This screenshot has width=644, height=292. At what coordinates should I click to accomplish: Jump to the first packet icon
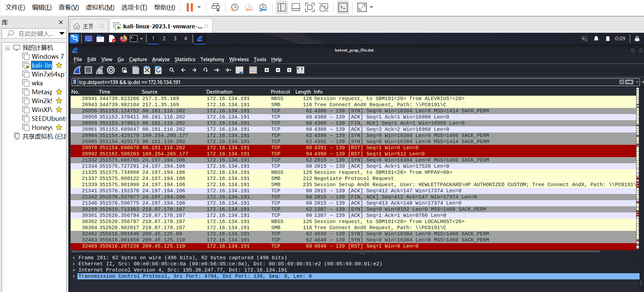217,70
